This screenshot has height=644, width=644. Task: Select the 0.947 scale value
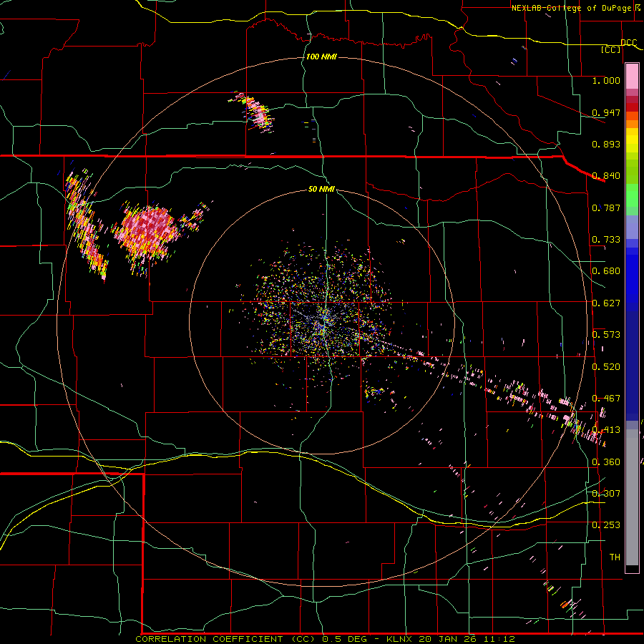(x=606, y=112)
